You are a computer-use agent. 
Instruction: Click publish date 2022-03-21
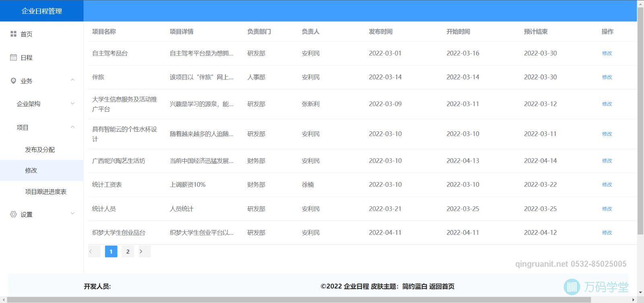(385, 209)
